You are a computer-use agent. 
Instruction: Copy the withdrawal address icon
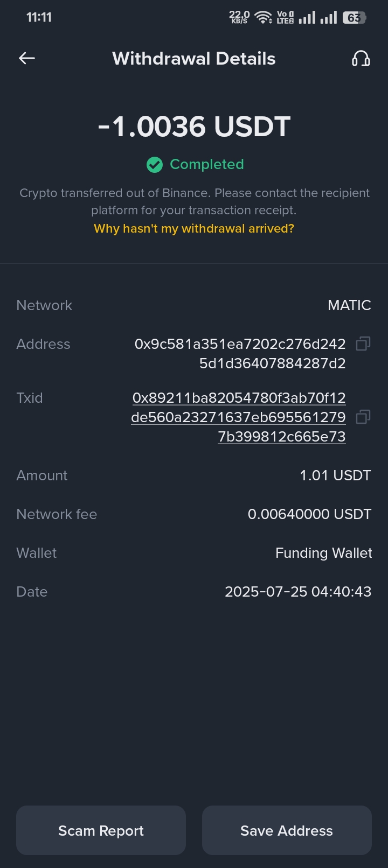click(x=363, y=344)
